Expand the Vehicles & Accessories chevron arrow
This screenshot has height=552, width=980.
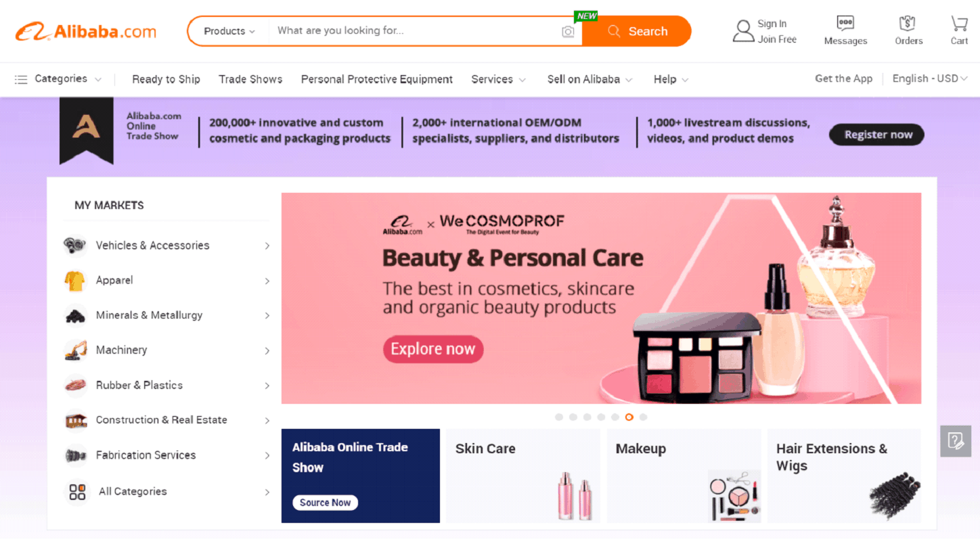[267, 246]
